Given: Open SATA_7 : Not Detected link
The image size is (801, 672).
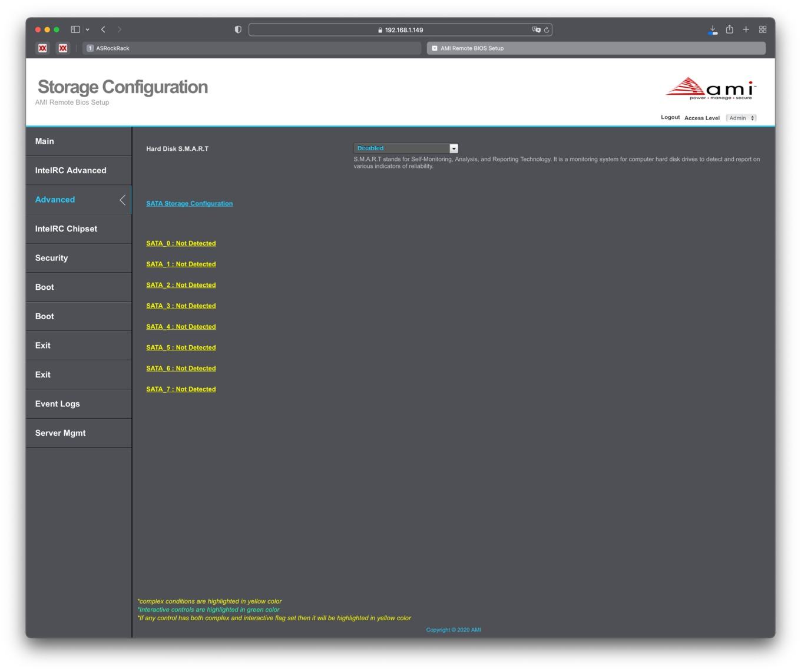Looking at the screenshot, I should click(181, 389).
